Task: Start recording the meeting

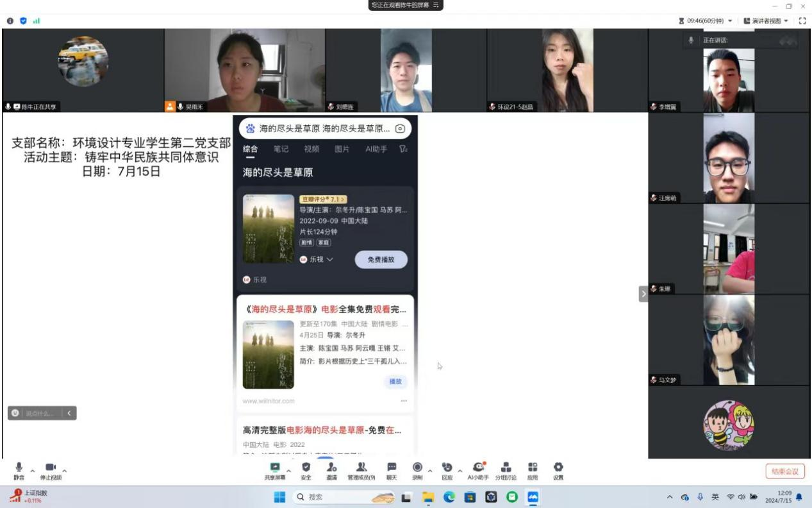Action: click(417, 470)
